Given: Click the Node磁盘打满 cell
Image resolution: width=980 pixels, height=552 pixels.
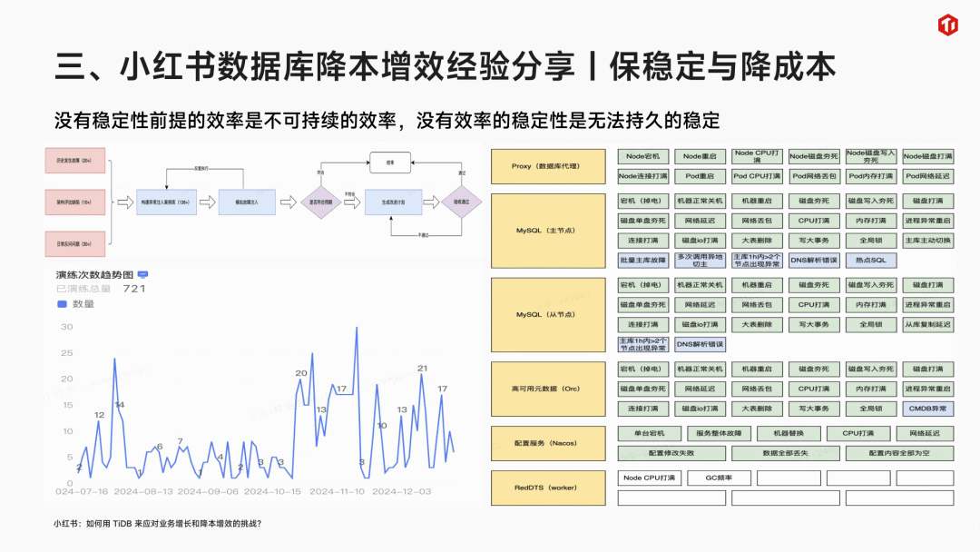Looking at the screenshot, I should (928, 156).
